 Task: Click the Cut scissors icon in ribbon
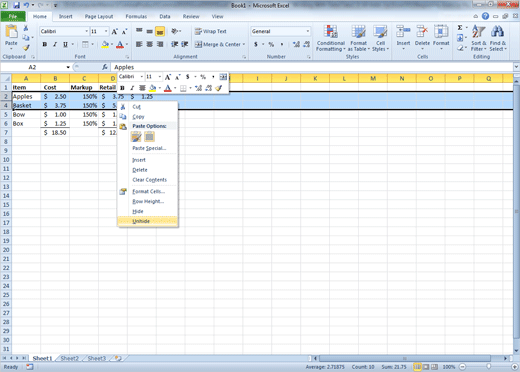coord(26,28)
